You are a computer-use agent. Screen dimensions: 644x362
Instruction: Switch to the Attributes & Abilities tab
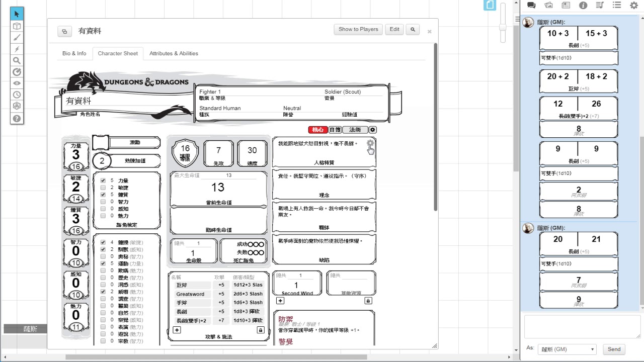[174, 53]
